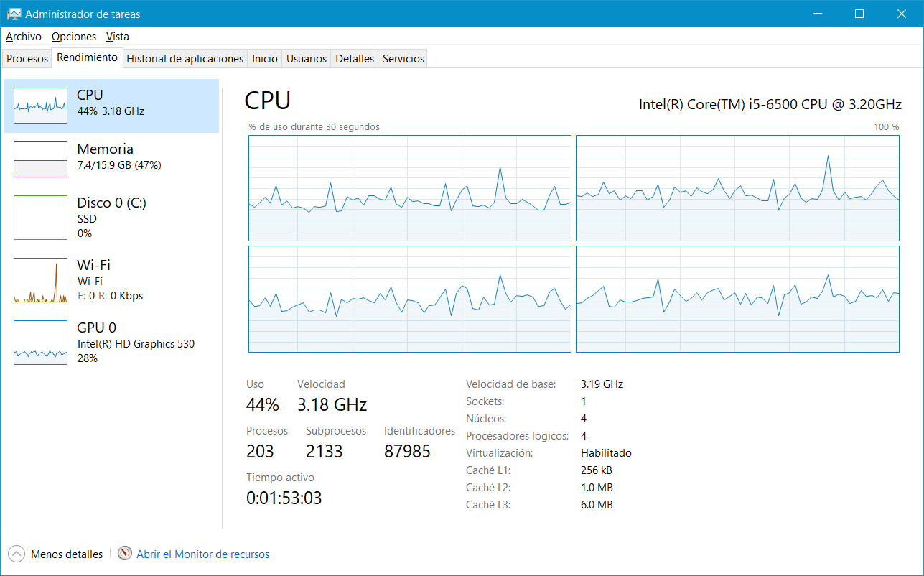This screenshot has height=576, width=924.
Task: Switch to the Detalles tab
Action: coord(355,59)
